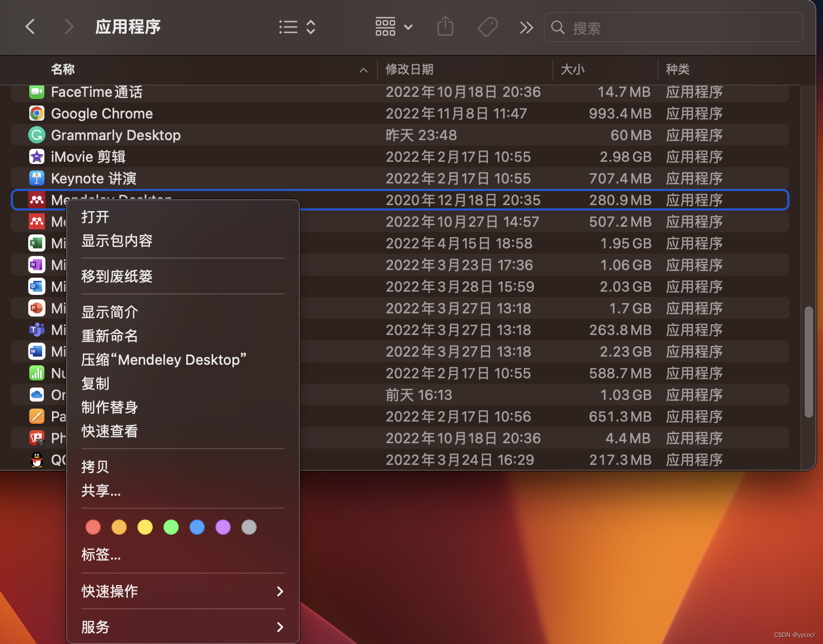Expand the 服务 submenu
823x644 pixels.
(x=183, y=627)
